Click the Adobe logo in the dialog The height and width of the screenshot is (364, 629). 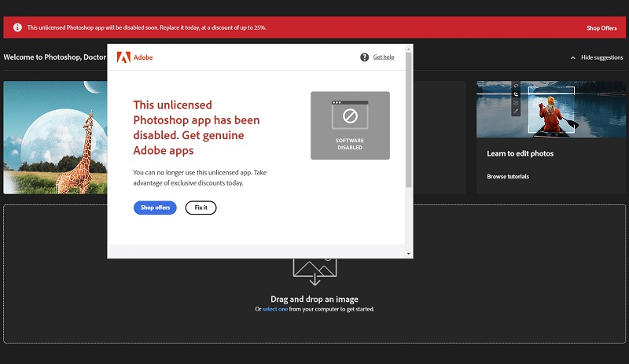pos(134,57)
